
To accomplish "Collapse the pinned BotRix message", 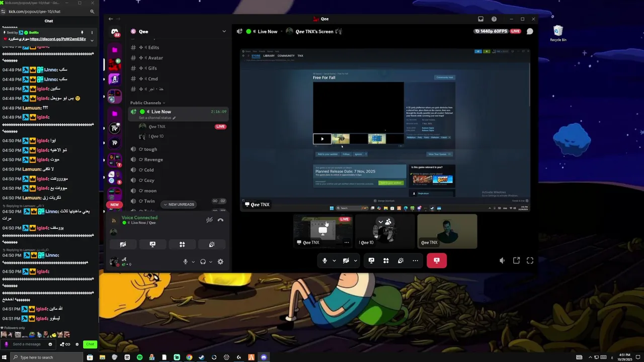I will pos(92,40).
